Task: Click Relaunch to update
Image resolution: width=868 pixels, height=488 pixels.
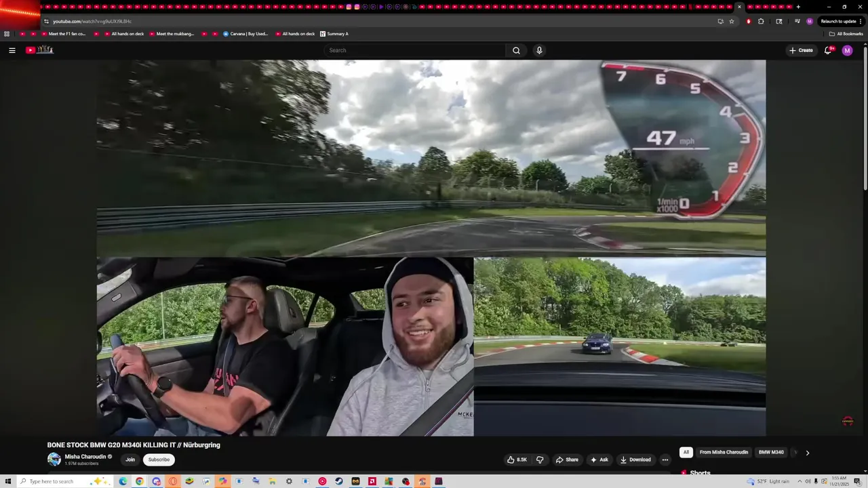Action: [x=841, y=21]
